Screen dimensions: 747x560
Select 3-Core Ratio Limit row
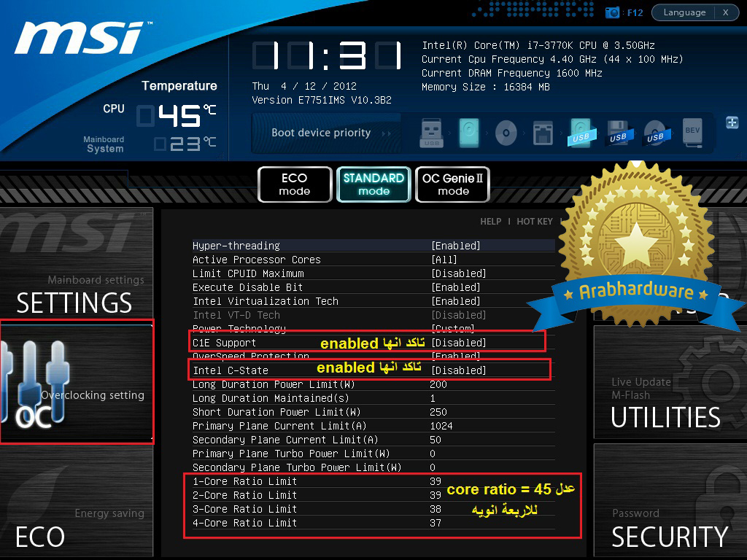coord(373,509)
